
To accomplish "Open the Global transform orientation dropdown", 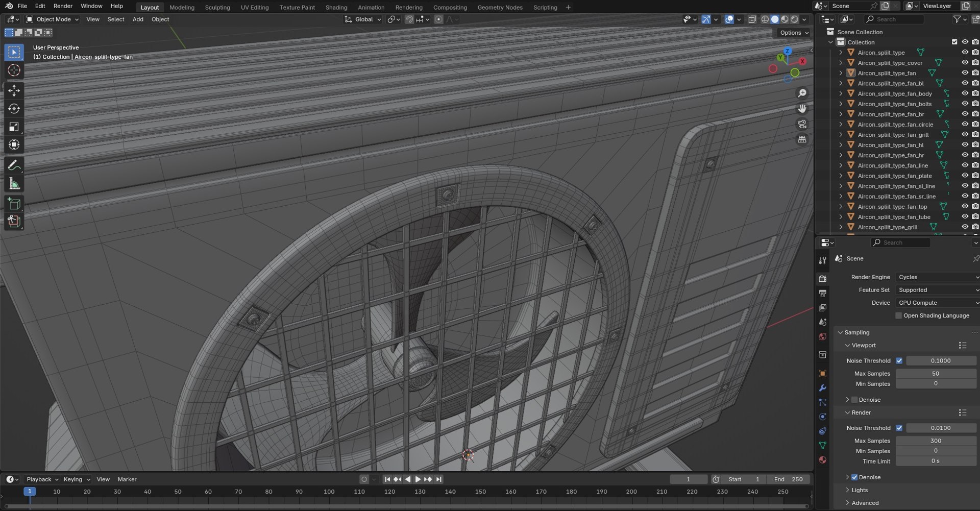I will [363, 19].
